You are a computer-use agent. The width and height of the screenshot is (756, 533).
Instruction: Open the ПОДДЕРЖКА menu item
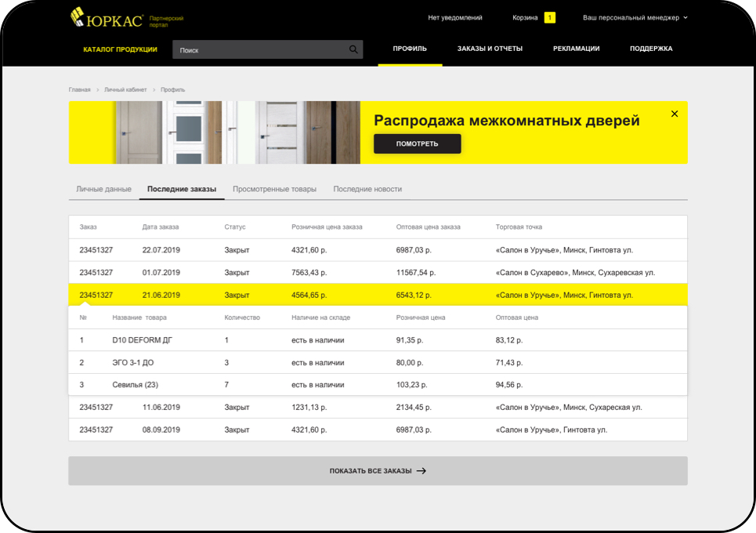[651, 49]
